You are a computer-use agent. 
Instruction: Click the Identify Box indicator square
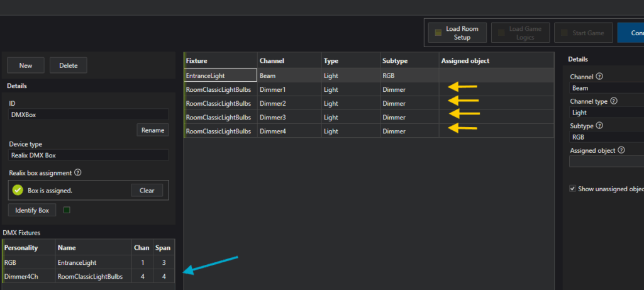coord(67,210)
